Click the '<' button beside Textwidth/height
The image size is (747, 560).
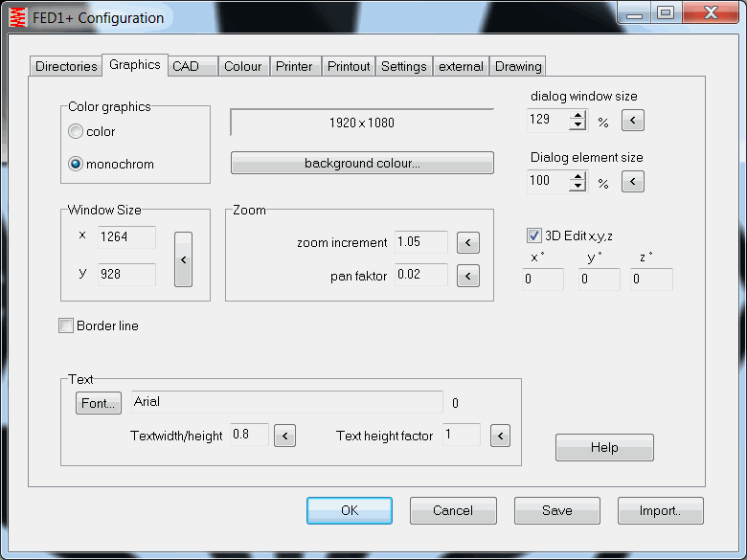click(284, 437)
